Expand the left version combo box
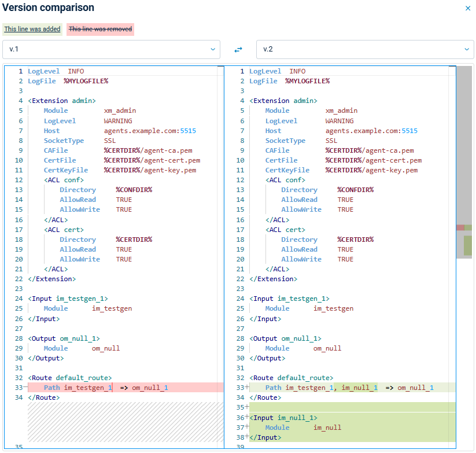 (113, 49)
